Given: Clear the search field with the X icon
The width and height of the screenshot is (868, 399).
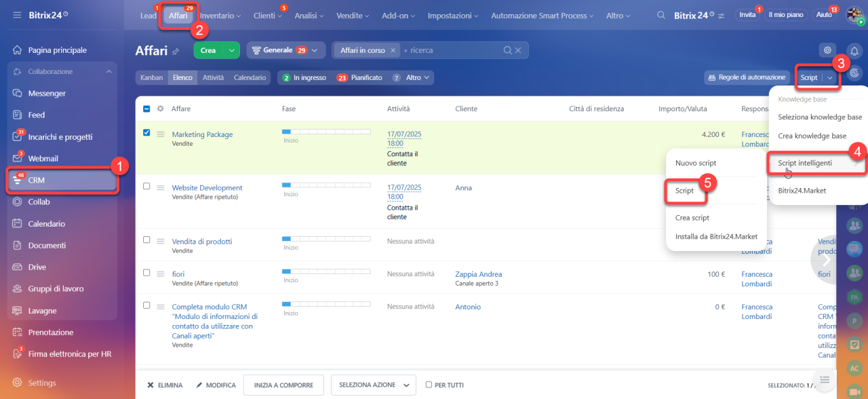Looking at the screenshot, I should tap(518, 50).
